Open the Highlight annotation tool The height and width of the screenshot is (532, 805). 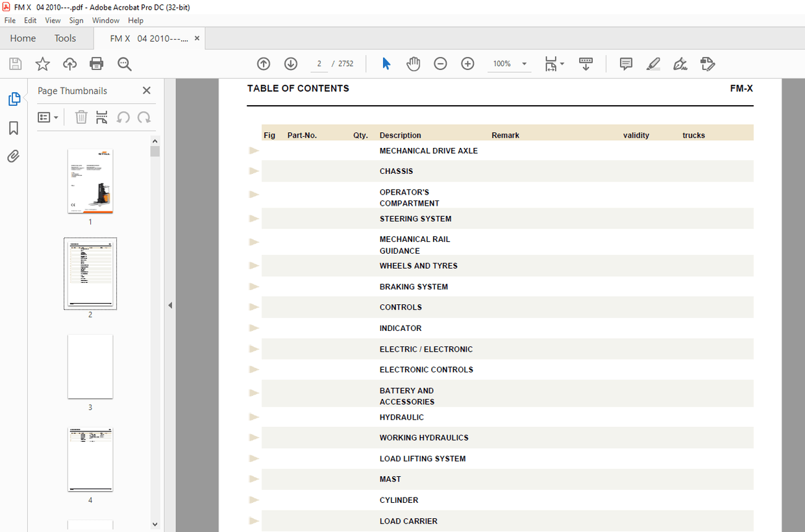[x=653, y=64]
